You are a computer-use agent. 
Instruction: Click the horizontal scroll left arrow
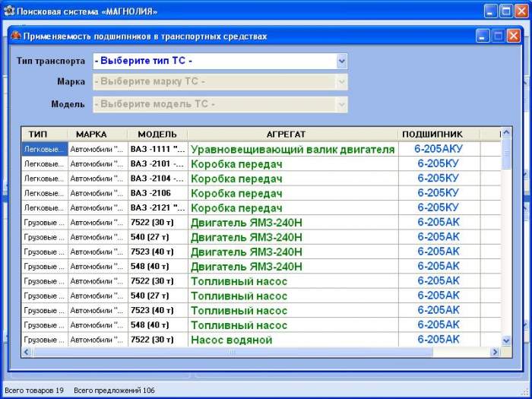click(x=27, y=352)
